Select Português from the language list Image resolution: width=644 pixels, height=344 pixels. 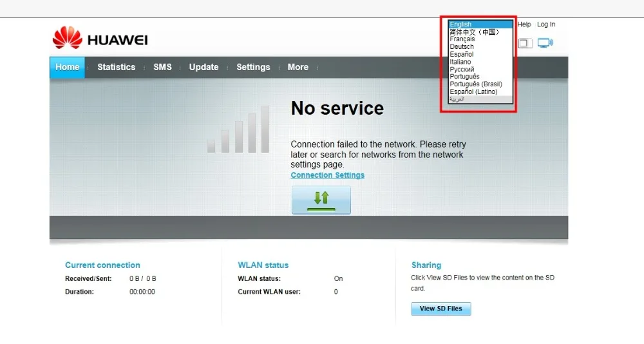(480, 77)
